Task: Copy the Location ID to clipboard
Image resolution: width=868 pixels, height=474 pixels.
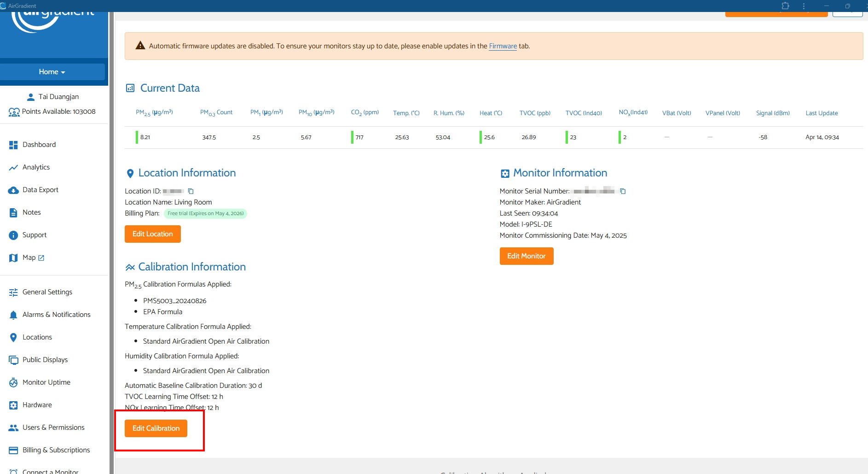Action: pos(191,191)
